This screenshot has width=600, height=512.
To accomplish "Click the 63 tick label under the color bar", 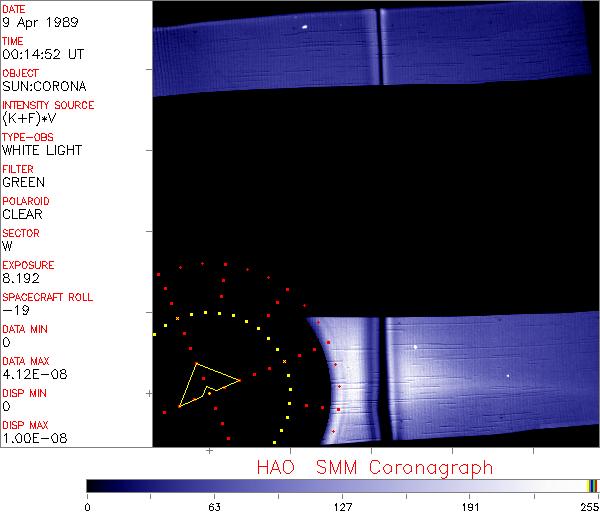I will point(214,504).
